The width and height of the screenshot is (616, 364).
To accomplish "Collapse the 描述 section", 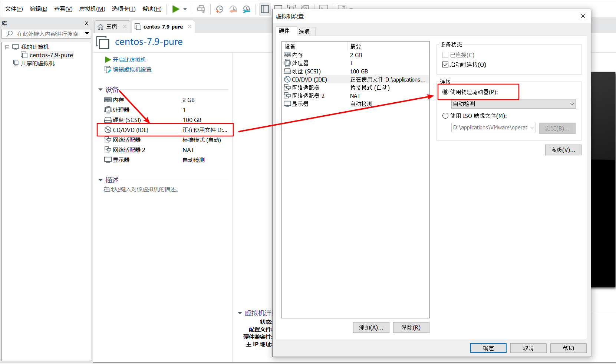I will pos(101,180).
